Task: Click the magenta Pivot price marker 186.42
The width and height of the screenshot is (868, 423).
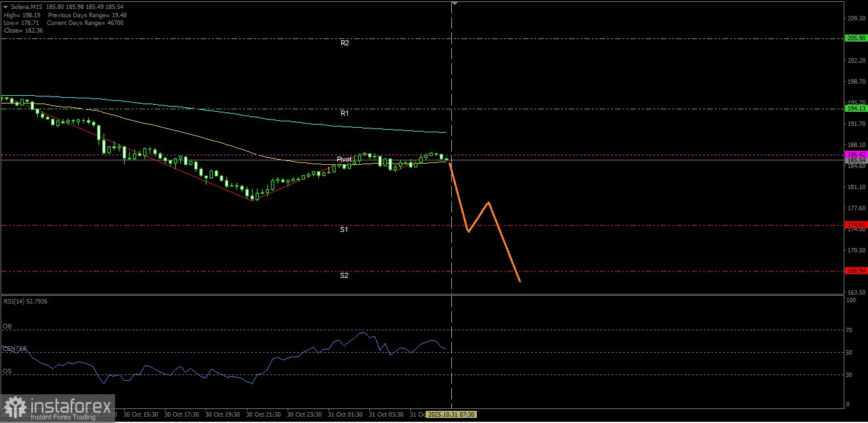Action: [856, 155]
